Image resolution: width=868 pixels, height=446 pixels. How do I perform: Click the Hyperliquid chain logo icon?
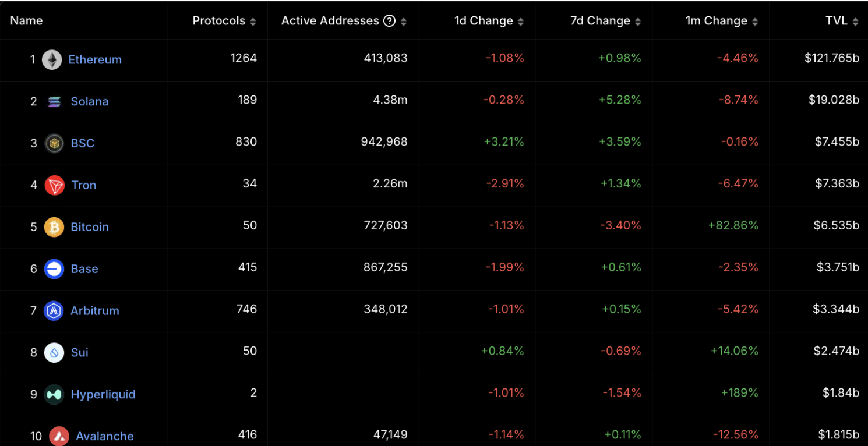point(54,395)
